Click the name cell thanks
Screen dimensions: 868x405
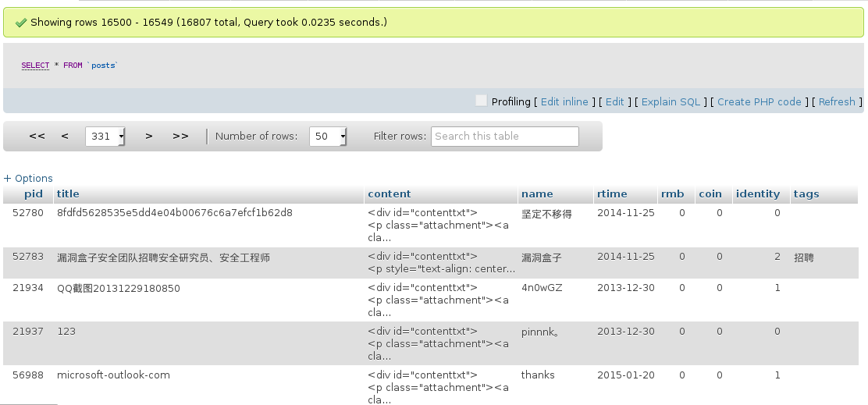pyautogui.click(x=538, y=375)
